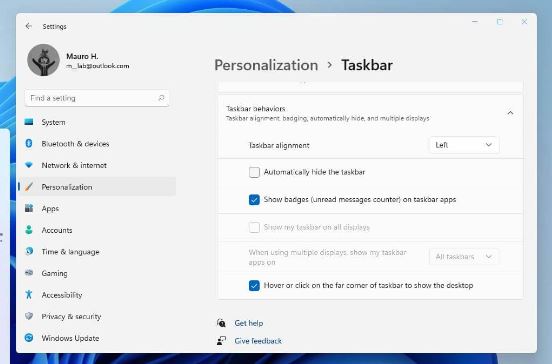552x364 pixels.
Task: Click the Personalization brush icon
Action: pos(29,187)
